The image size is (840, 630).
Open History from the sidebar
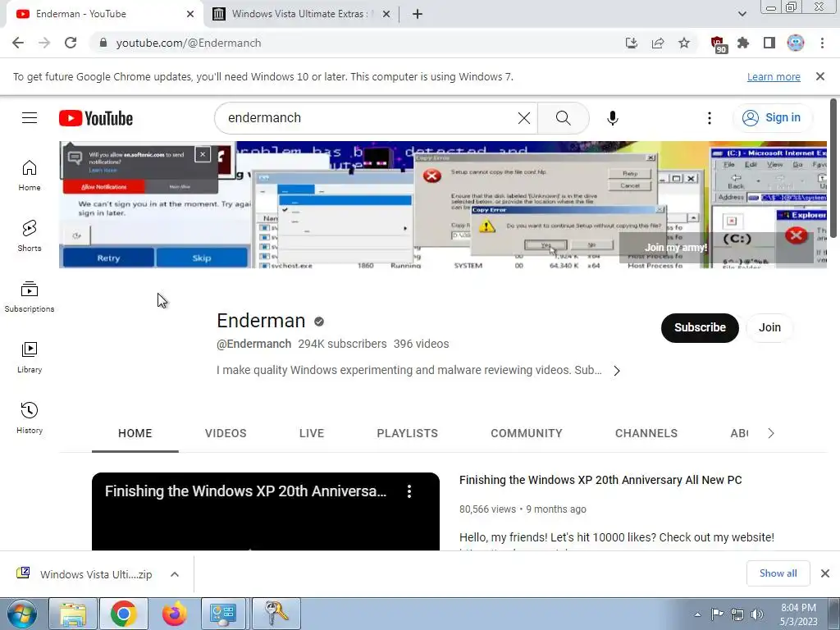point(30,418)
